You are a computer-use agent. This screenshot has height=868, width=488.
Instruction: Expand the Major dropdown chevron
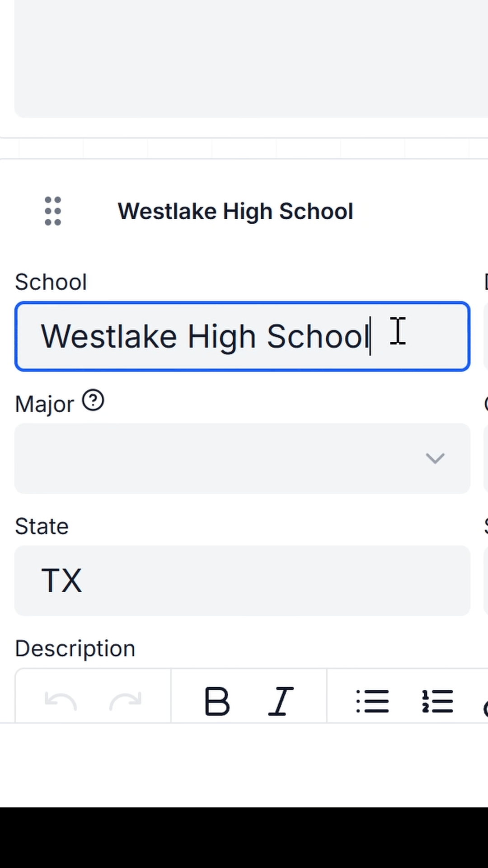click(x=435, y=458)
